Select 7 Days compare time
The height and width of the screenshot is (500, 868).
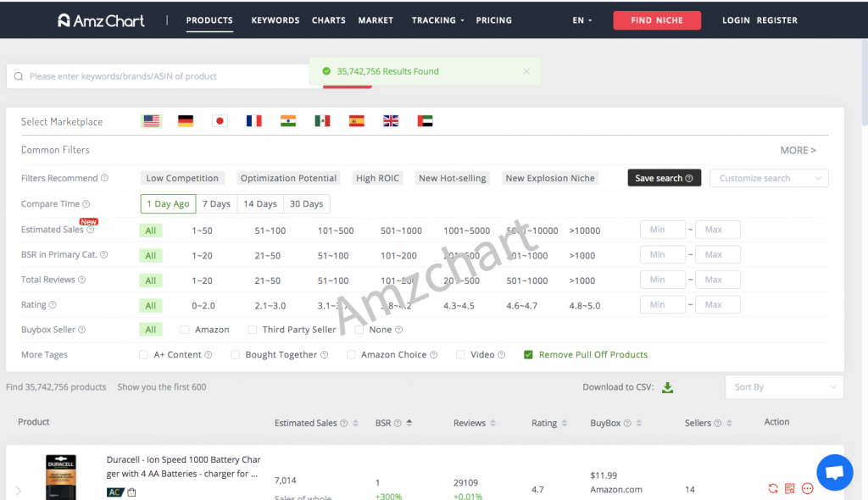(x=216, y=203)
